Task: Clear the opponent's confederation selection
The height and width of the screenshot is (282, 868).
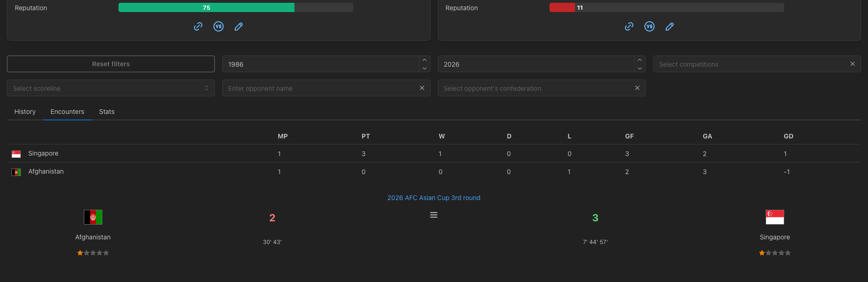Action: coord(637,88)
